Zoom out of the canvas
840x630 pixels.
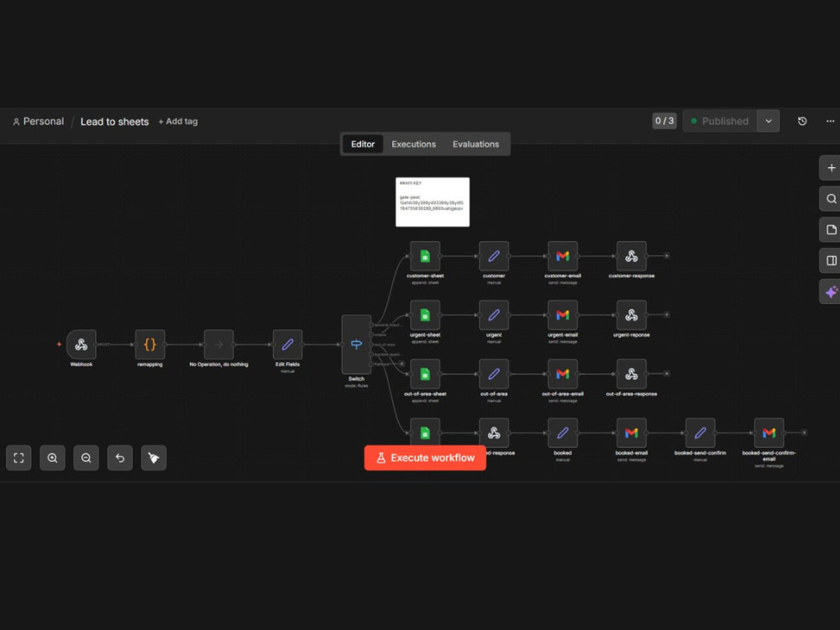87,458
